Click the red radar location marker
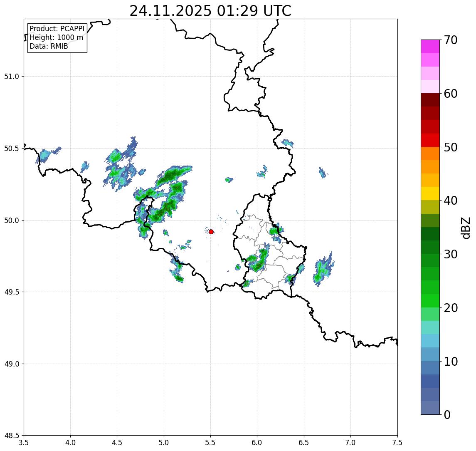Screen dimensions: 476x451 click(x=211, y=232)
